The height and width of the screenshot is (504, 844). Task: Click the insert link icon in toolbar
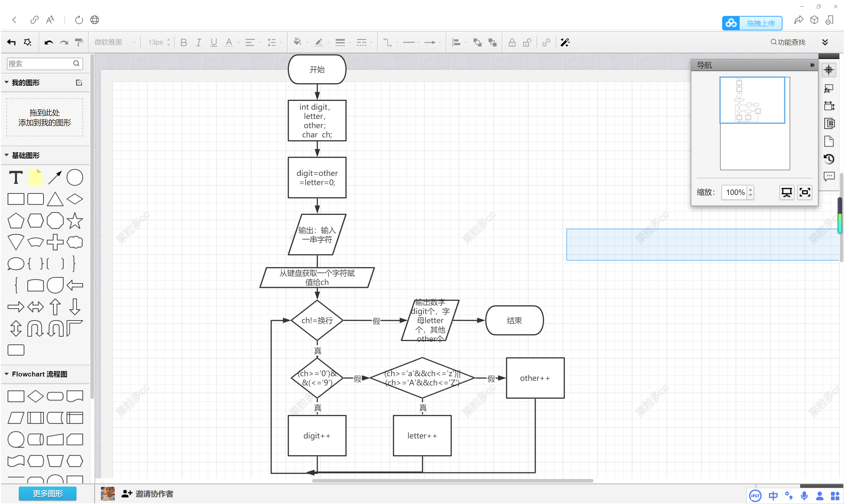pyautogui.click(x=546, y=42)
